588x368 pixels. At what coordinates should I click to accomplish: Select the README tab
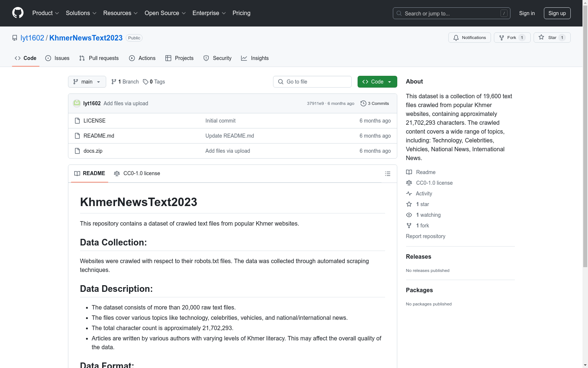coord(90,173)
